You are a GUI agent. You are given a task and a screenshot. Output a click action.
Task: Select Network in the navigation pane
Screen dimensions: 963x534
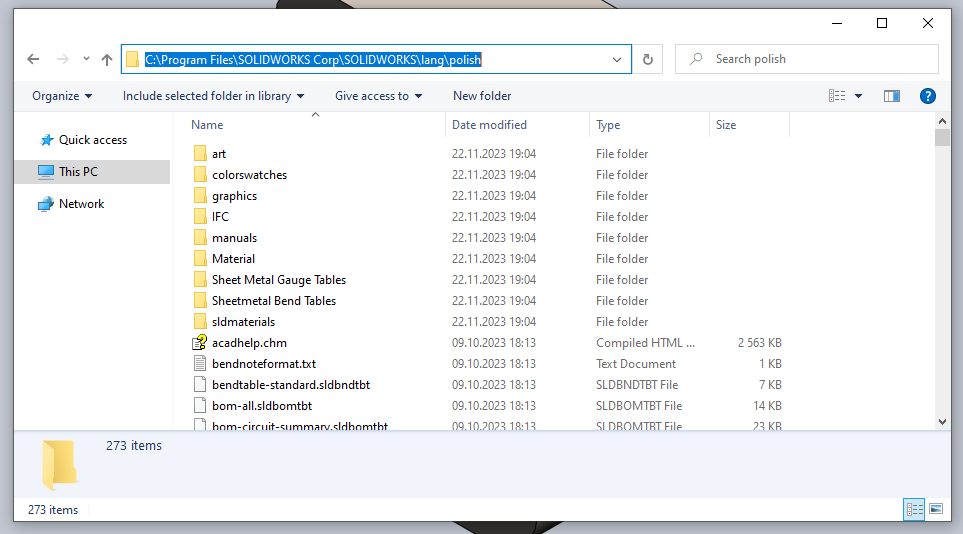81,204
